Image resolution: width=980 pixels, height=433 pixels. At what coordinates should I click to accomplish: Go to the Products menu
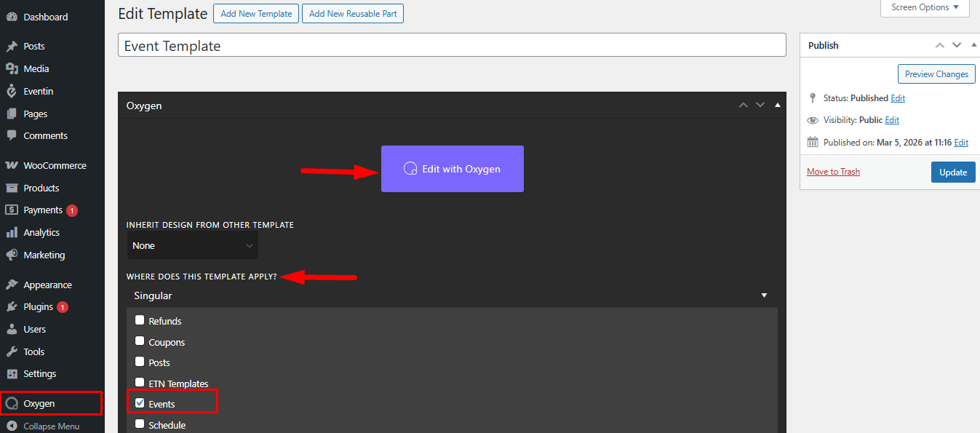[41, 188]
